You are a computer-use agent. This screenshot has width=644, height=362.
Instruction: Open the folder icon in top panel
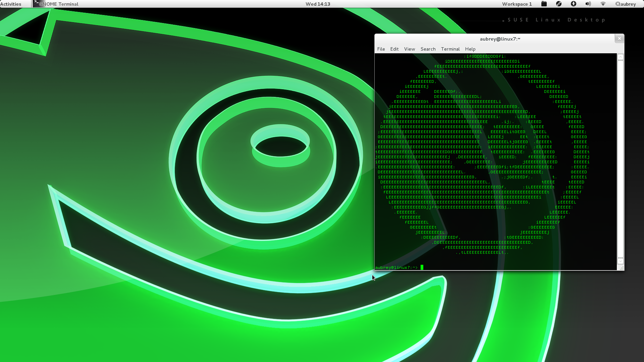click(x=544, y=4)
